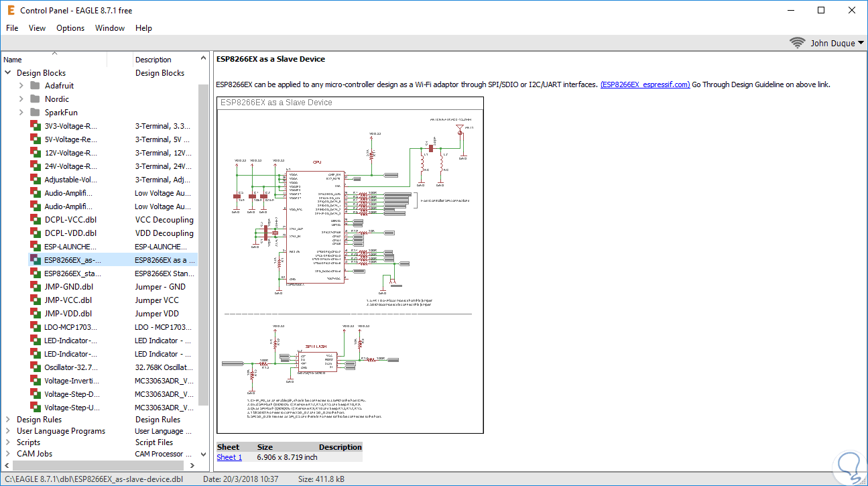Click the 'Jumper - GND' description cell
The image size is (868, 486).
click(160, 287)
